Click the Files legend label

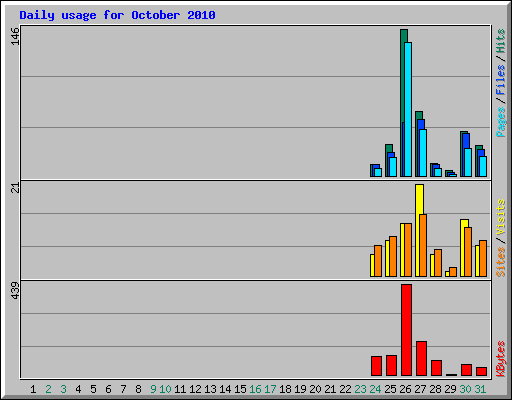tap(500, 80)
